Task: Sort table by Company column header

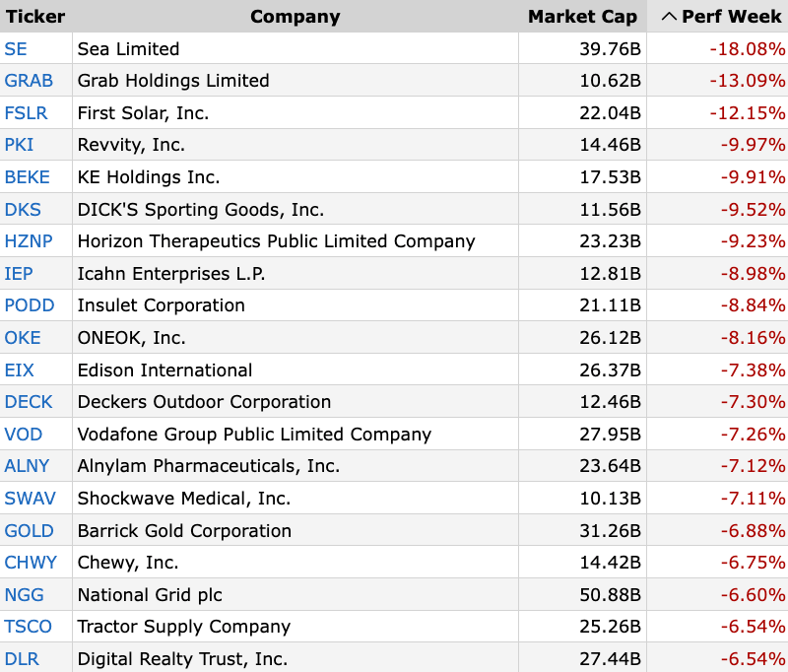Action: tap(295, 17)
